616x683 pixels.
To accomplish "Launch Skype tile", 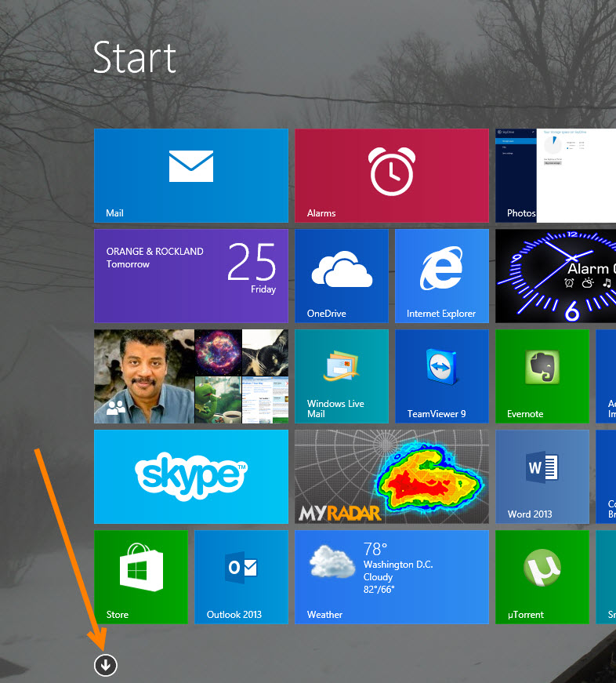I will coord(191,477).
